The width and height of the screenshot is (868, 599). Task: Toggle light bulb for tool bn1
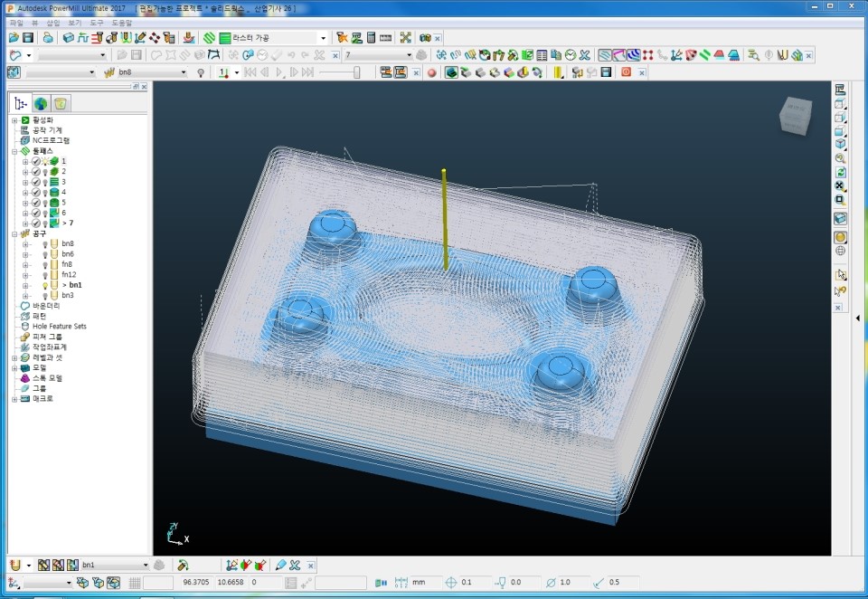(x=45, y=285)
